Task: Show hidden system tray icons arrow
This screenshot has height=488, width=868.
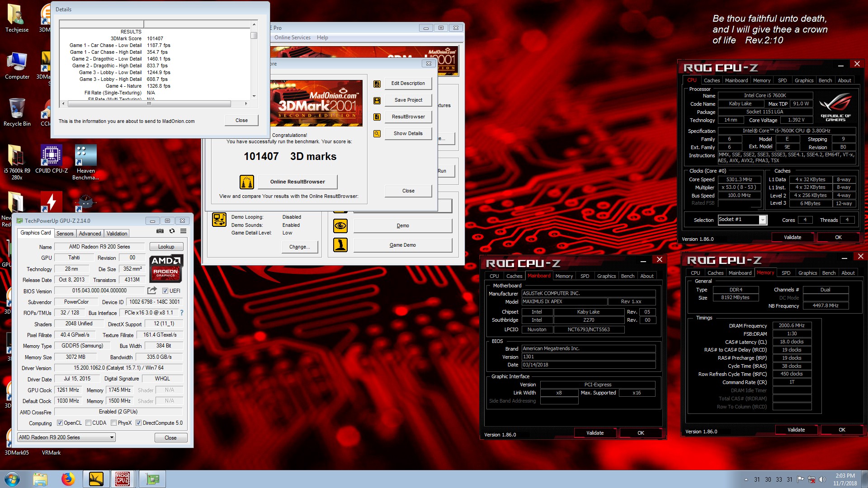Action: [746, 479]
